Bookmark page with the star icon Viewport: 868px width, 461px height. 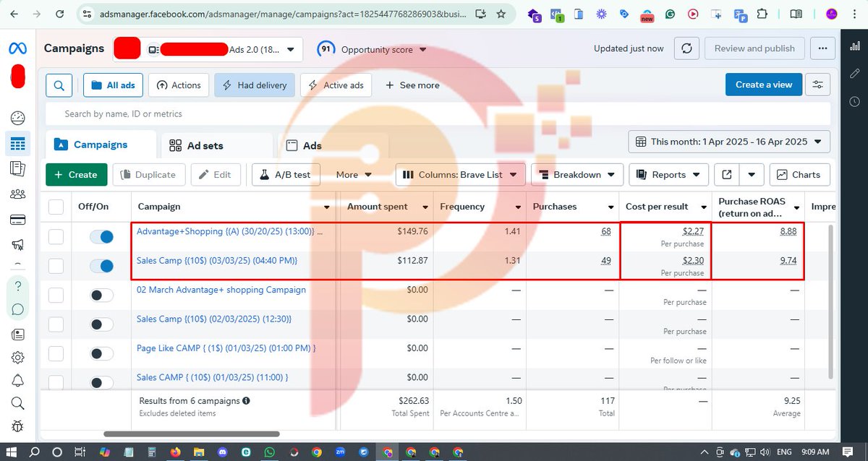point(501,14)
